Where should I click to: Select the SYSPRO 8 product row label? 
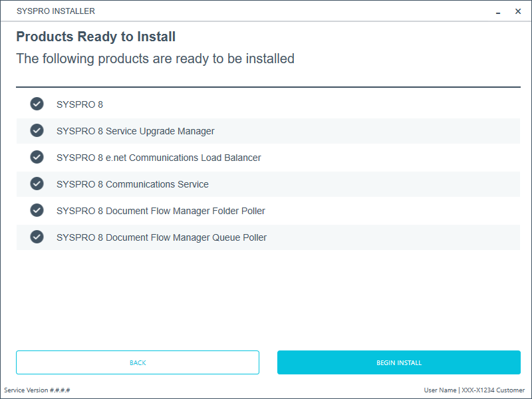(80, 104)
